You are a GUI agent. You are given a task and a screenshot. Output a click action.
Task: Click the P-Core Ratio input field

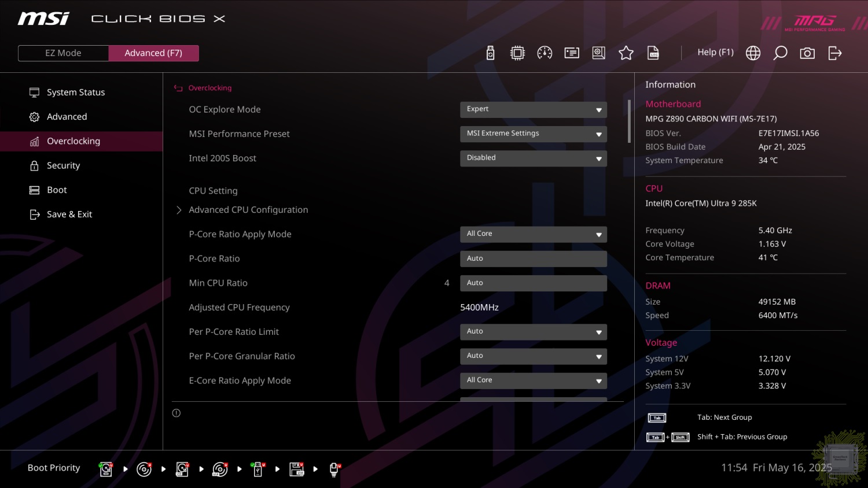tap(534, 258)
